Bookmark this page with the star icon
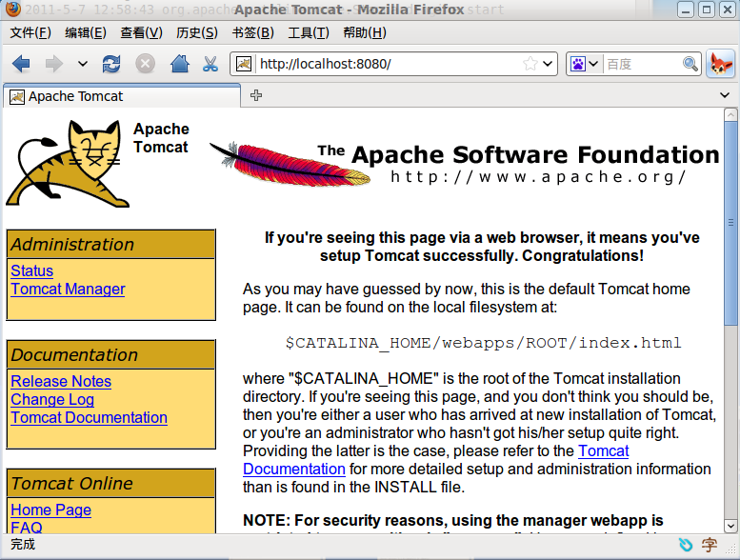The width and height of the screenshot is (740, 560). [x=530, y=64]
